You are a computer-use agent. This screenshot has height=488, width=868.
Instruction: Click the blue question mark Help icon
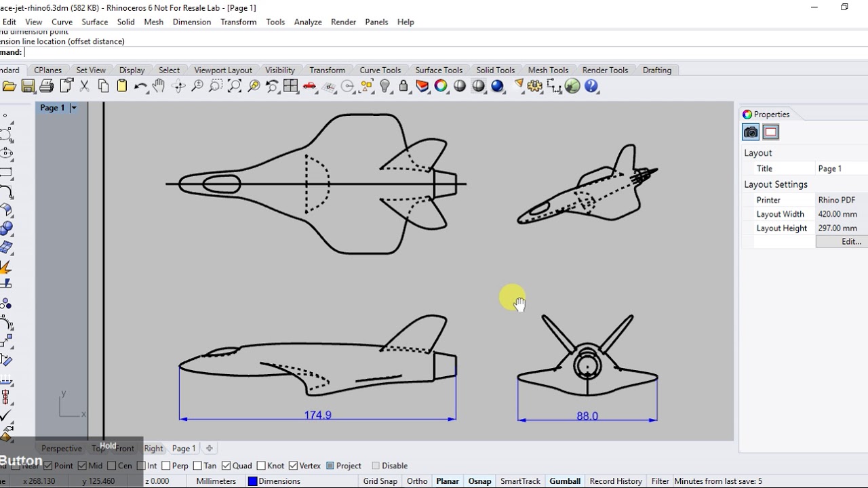pos(591,86)
